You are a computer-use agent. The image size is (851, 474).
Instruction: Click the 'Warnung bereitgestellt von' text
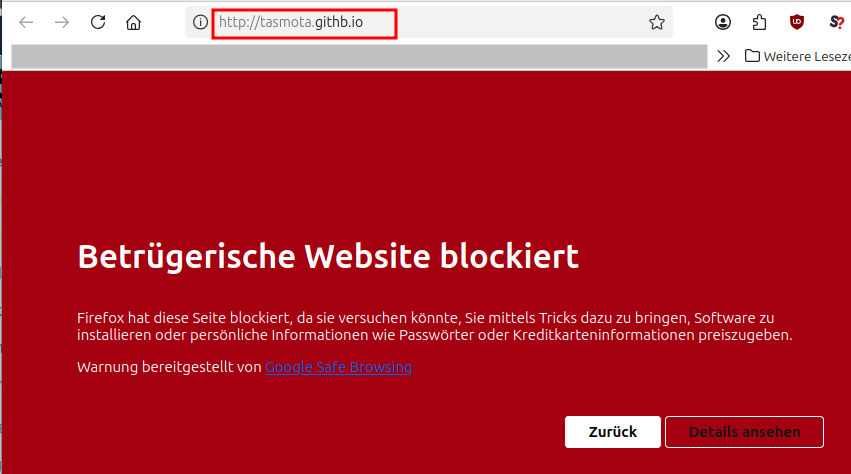pos(169,367)
